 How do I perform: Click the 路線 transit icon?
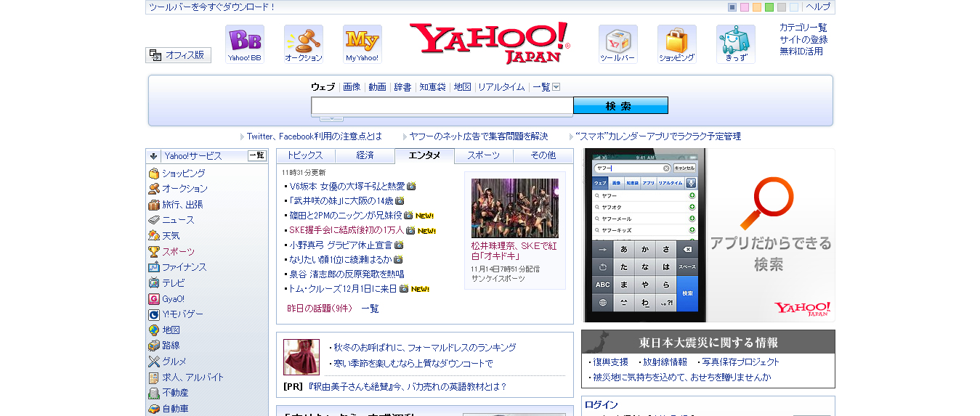tap(154, 346)
